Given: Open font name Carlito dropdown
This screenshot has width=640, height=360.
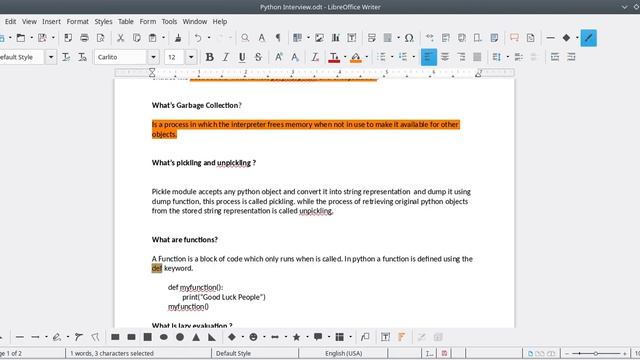Looking at the screenshot, I should [x=153, y=57].
